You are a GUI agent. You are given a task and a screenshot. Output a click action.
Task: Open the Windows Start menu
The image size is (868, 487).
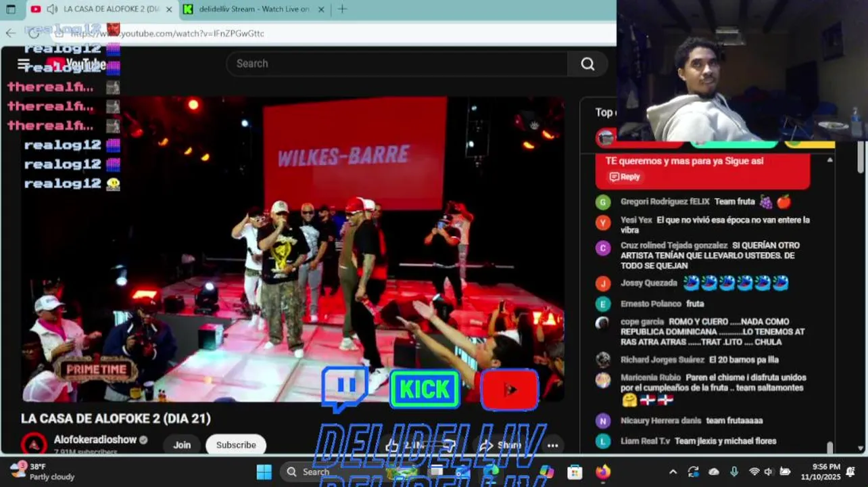pos(264,471)
